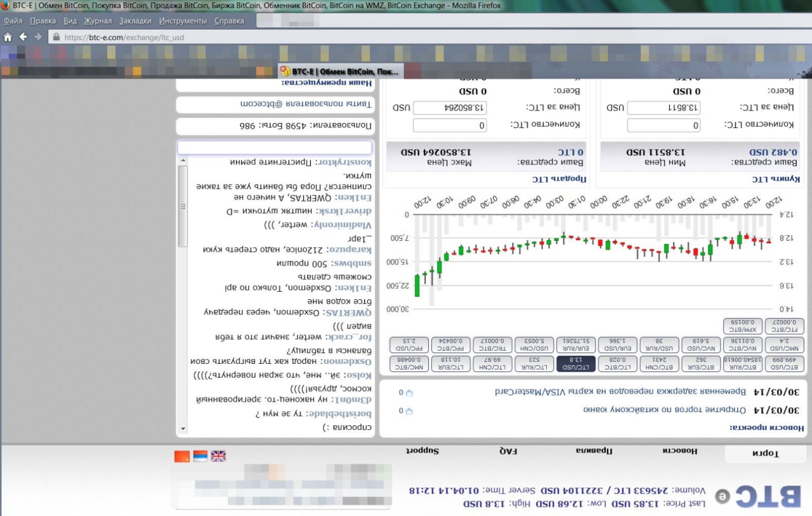Select the LTC/EUR pair button
Screen dimensions: 812x516
click(451, 363)
